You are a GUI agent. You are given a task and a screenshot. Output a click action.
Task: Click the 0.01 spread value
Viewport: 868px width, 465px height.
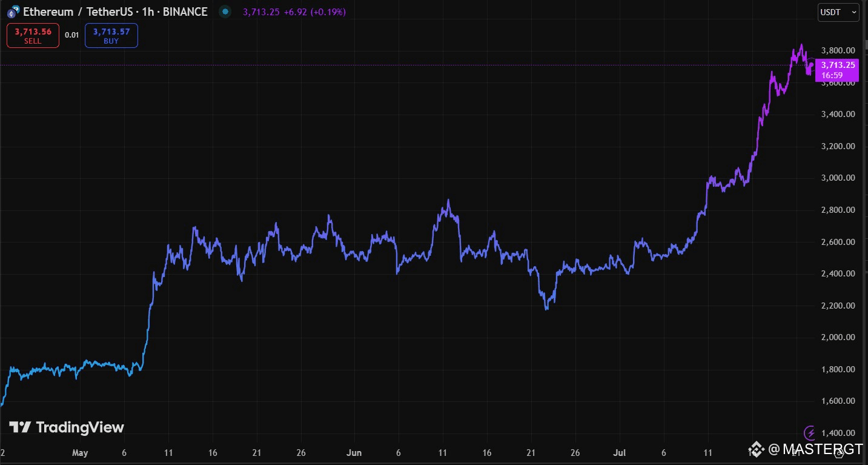(x=72, y=35)
